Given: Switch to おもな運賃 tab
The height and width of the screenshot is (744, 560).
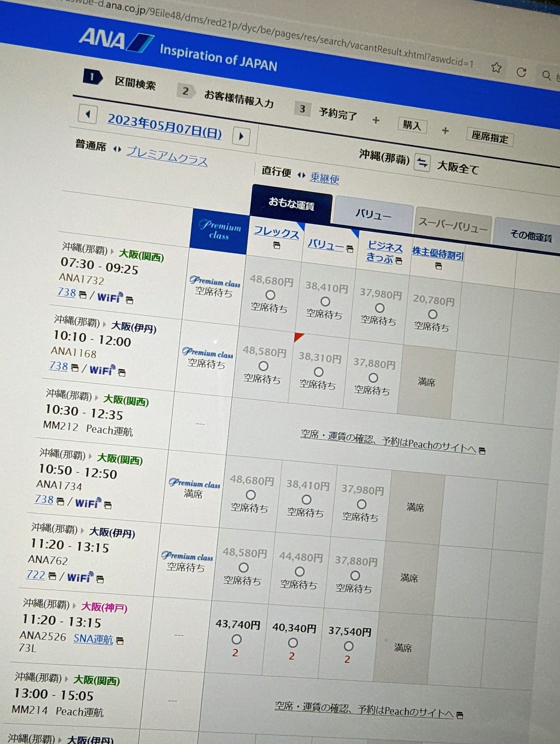Looking at the screenshot, I should 291,204.
